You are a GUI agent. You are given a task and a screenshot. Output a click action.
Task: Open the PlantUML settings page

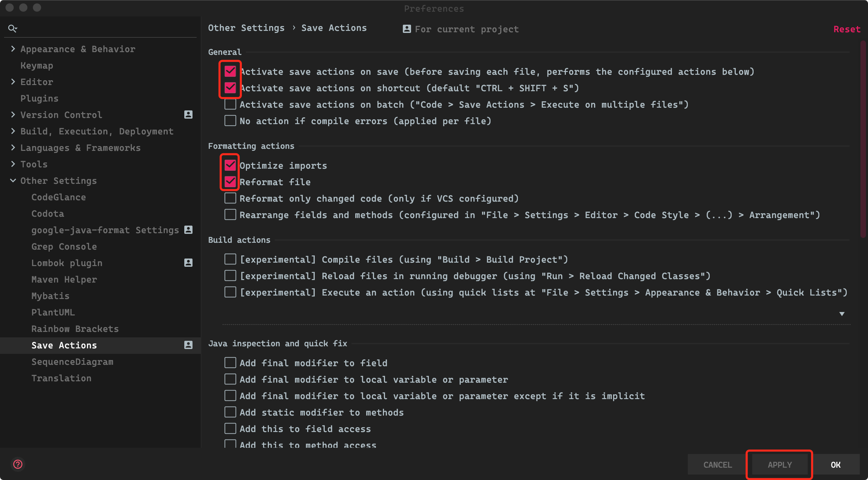coord(53,312)
